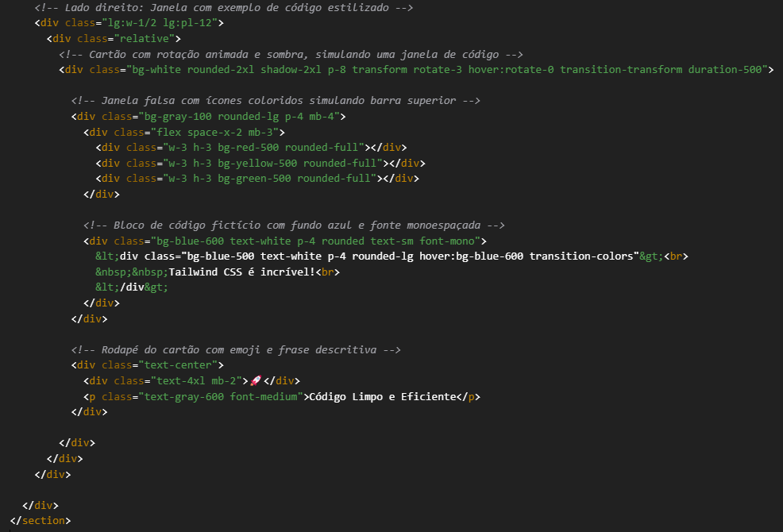Click the text 'Tailwind CSS é incrível!'
The image size is (783, 532).
(x=242, y=272)
